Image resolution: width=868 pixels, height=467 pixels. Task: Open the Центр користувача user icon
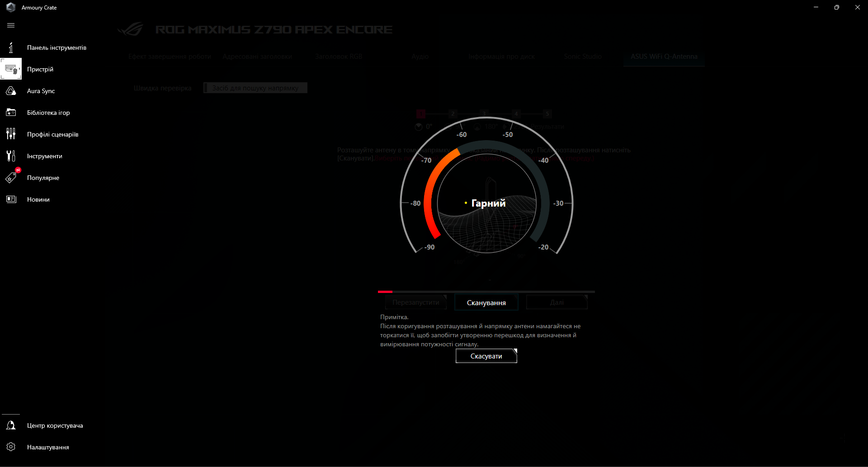click(x=11, y=425)
